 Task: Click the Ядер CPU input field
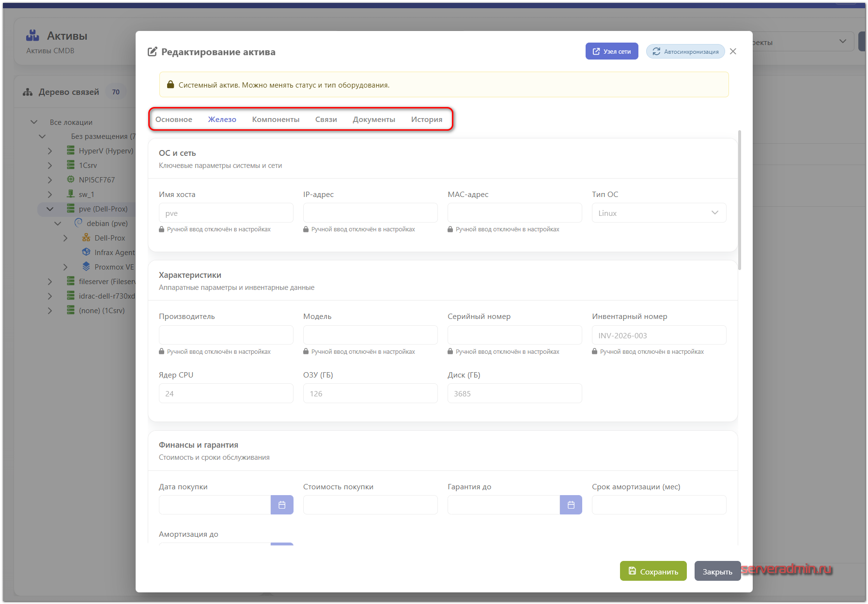[x=226, y=393]
